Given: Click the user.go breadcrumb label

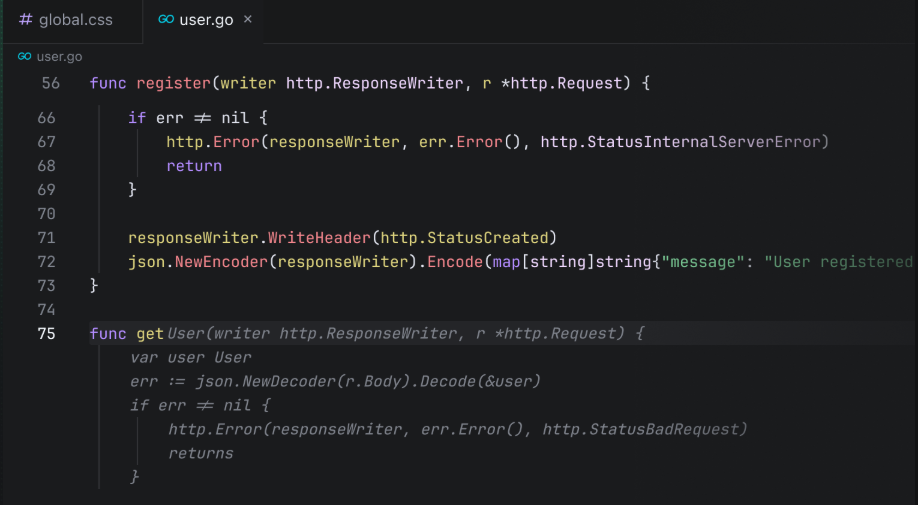Looking at the screenshot, I should 60,57.
